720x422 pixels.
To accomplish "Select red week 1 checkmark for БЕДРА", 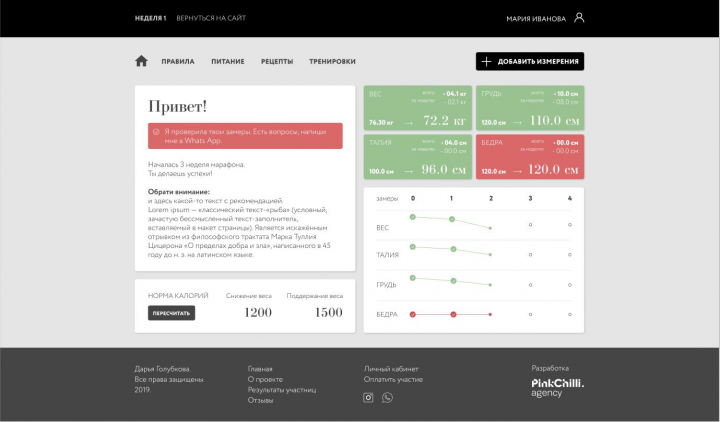I will 453,315.
